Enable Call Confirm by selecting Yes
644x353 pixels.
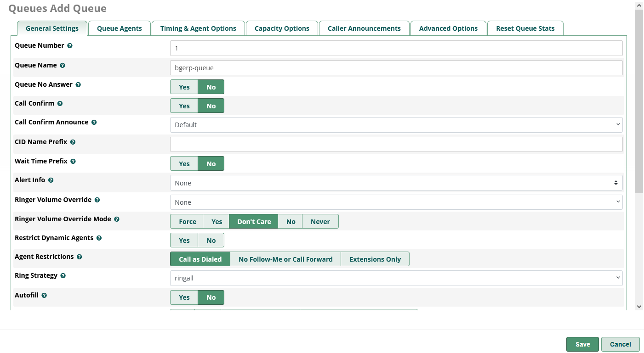(184, 106)
